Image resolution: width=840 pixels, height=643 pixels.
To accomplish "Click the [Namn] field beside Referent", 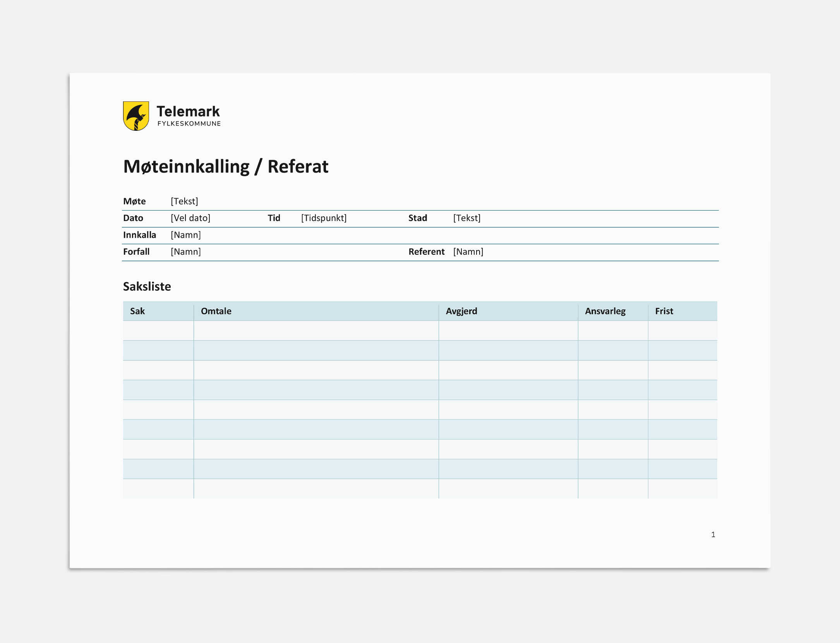I will [x=468, y=252].
